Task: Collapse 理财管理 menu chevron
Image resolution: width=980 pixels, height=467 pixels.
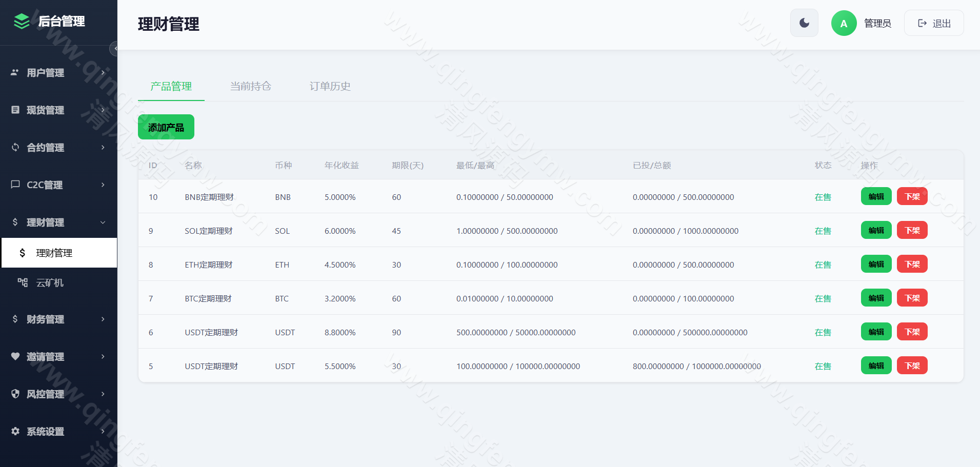Action: tap(103, 222)
